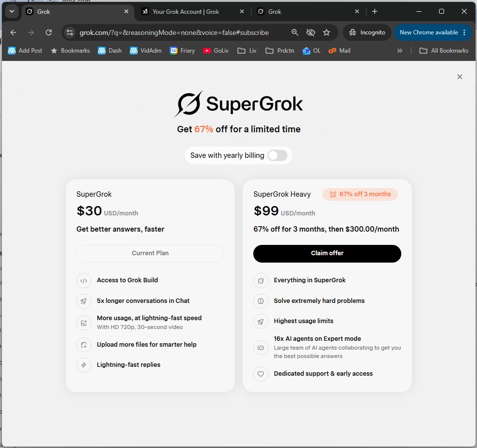Open the Dash bookmark
The width and height of the screenshot is (477, 448).
point(110,51)
